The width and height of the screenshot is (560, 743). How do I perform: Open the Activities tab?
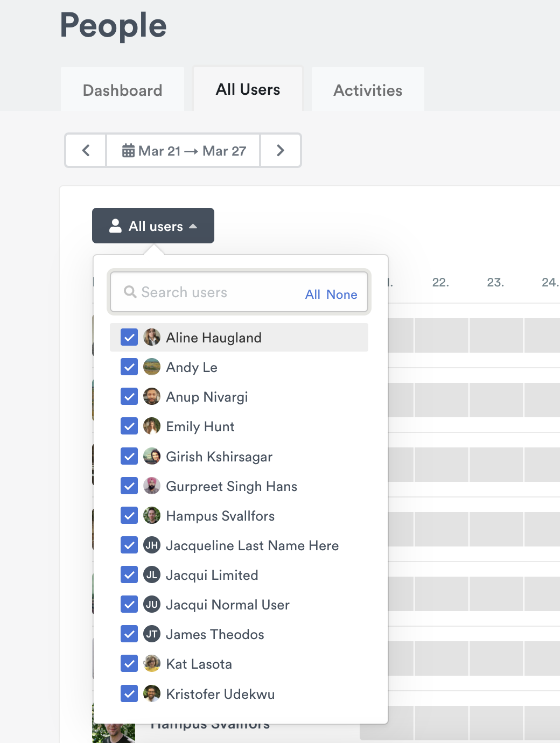368,90
